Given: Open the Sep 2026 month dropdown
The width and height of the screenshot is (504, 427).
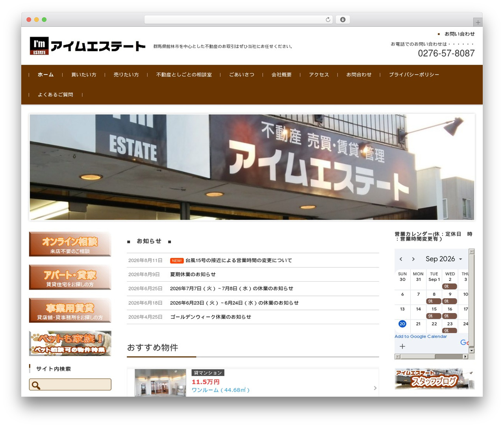Looking at the screenshot, I should pyautogui.click(x=444, y=259).
